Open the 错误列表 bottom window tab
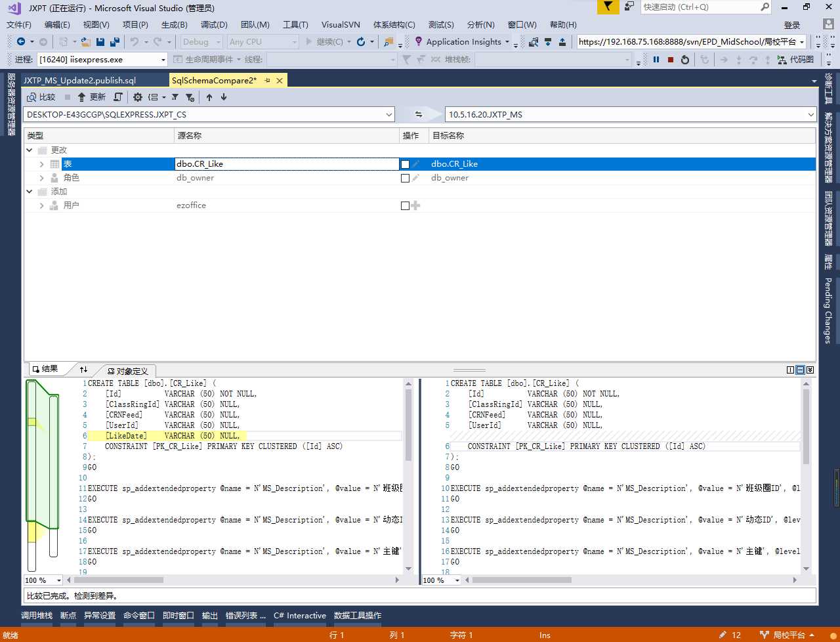 [x=245, y=615]
